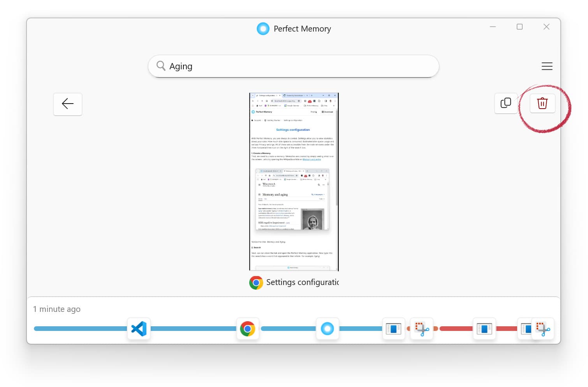Delete this memory with the trash icon
588x387 pixels.
pyautogui.click(x=542, y=103)
